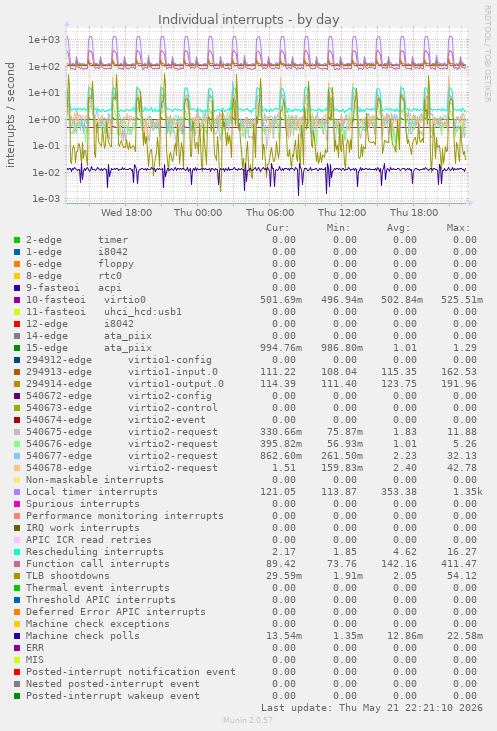Click the red swatch for 12-edge i8042
The image size is (497, 731).
tap(17, 324)
